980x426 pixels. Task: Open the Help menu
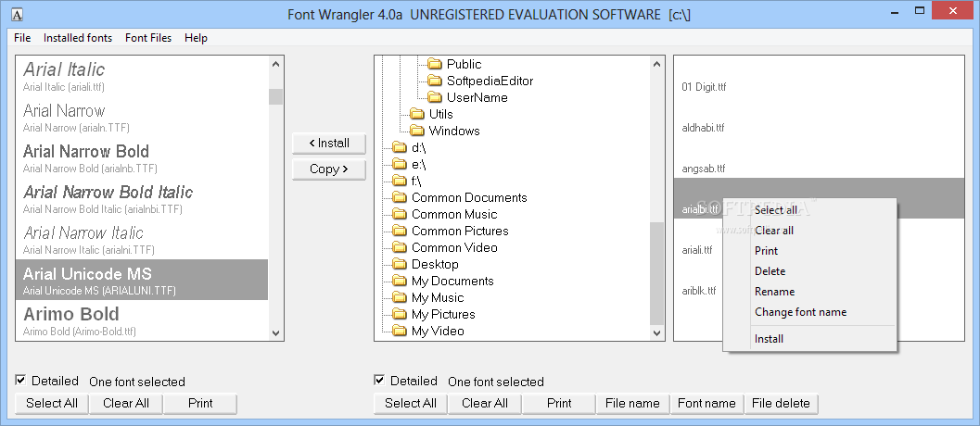(196, 38)
